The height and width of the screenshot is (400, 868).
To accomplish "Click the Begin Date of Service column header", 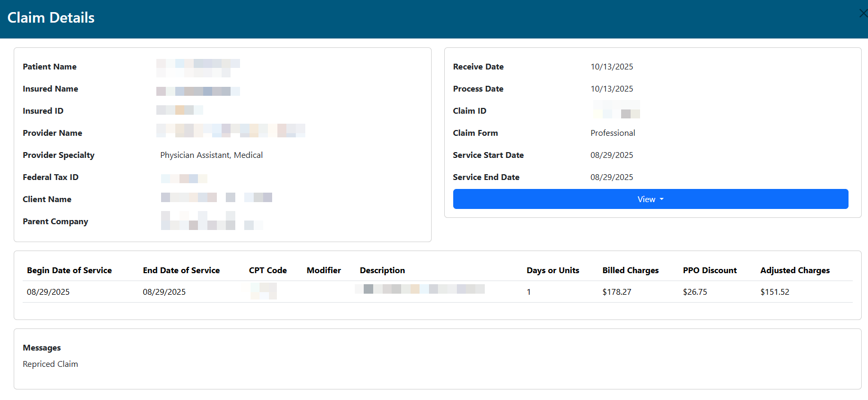I will [x=69, y=271].
